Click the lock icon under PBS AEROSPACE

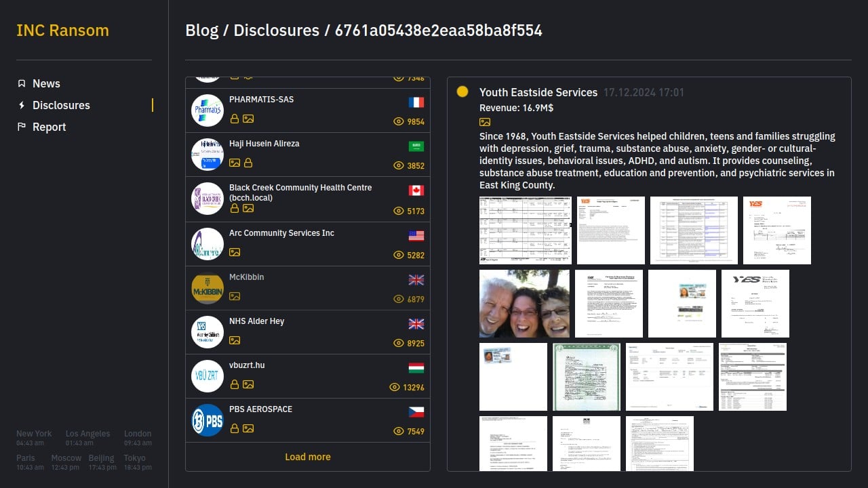click(x=234, y=428)
